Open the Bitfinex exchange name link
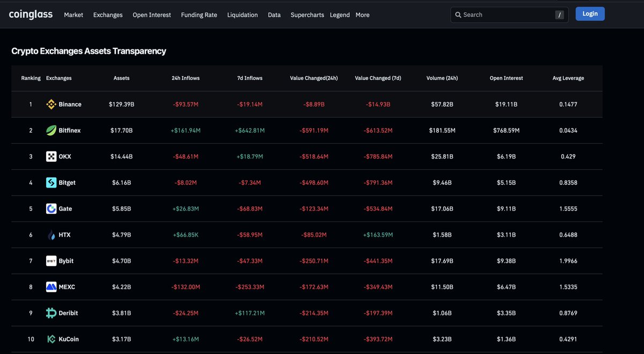Image resolution: width=644 pixels, height=354 pixels. [x=70, y=131]
